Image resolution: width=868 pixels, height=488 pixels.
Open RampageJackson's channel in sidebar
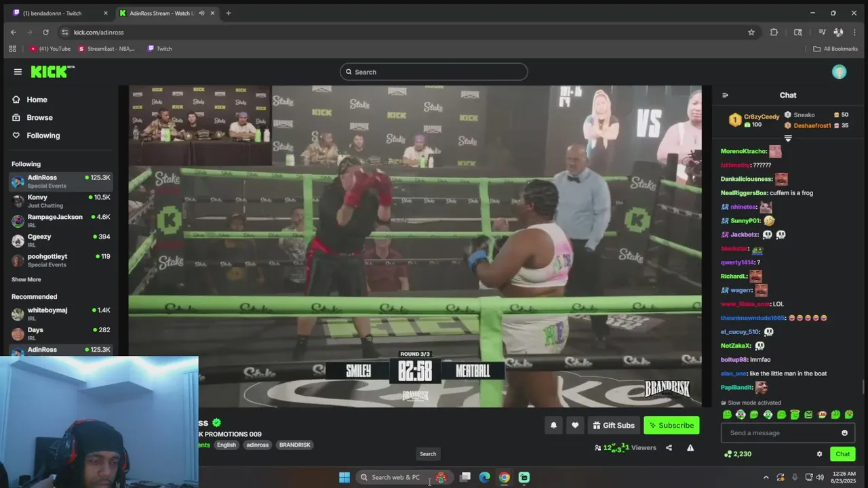(x=61, y=221)
